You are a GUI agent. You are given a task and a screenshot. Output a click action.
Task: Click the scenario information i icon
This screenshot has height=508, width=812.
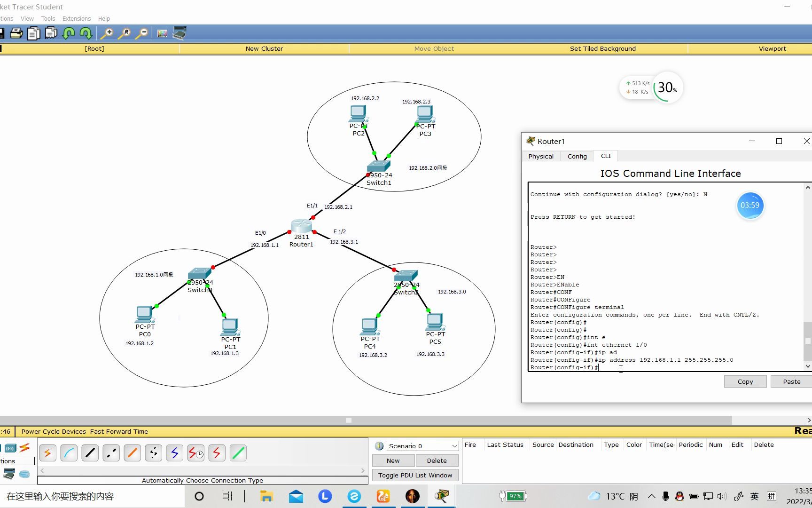click(x=379, y=446)
